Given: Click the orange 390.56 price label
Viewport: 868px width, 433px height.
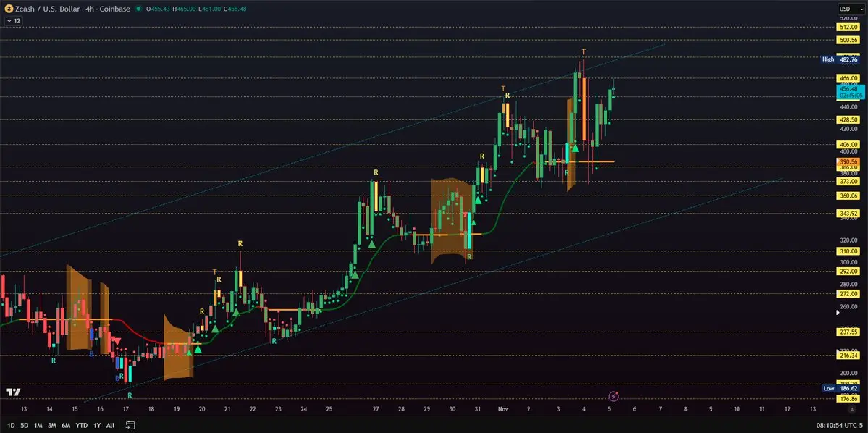Looking at the screenshot, I should (x=848, y=161).
